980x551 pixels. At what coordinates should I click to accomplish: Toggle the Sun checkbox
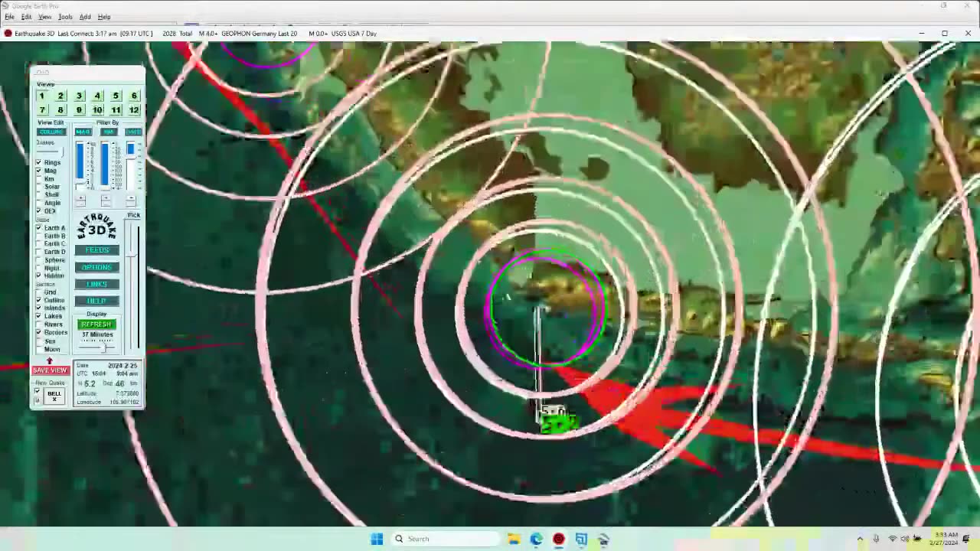pos(39,341)
